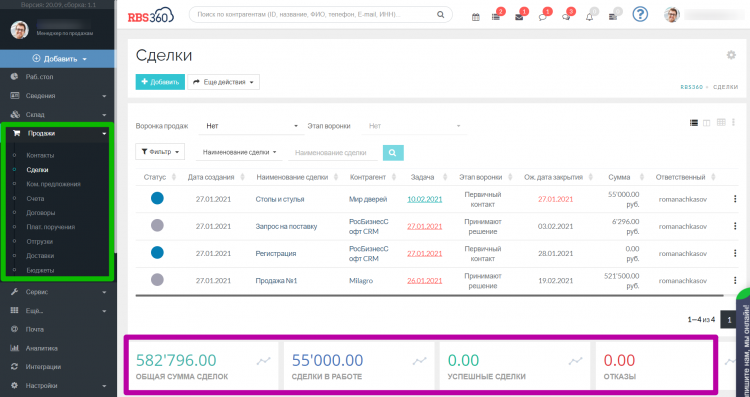This screenshot has height=397, width=750.
Task: Expand the Настройки sidebar section
Action: pos(58,386)
